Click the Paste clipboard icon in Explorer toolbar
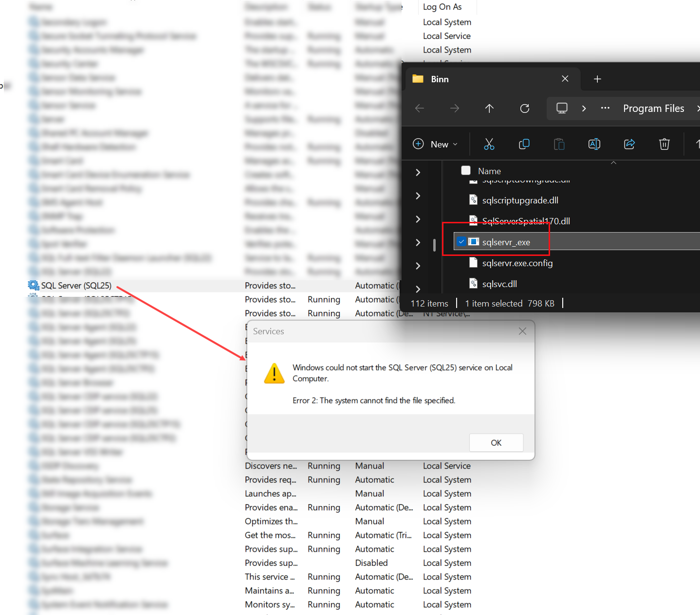The width and height of the screenshot is (700, 615). (559, 144)
